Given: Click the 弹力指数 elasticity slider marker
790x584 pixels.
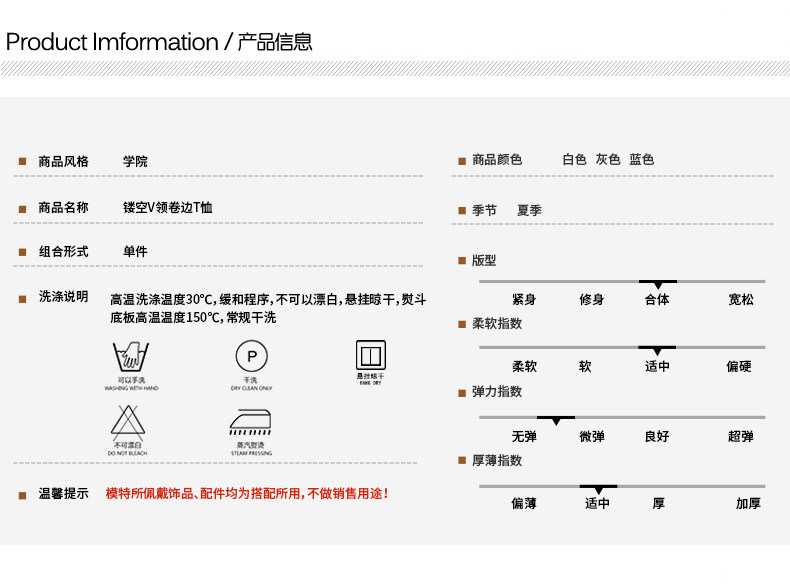Looking at the screenshot, I should coord(556,420).
